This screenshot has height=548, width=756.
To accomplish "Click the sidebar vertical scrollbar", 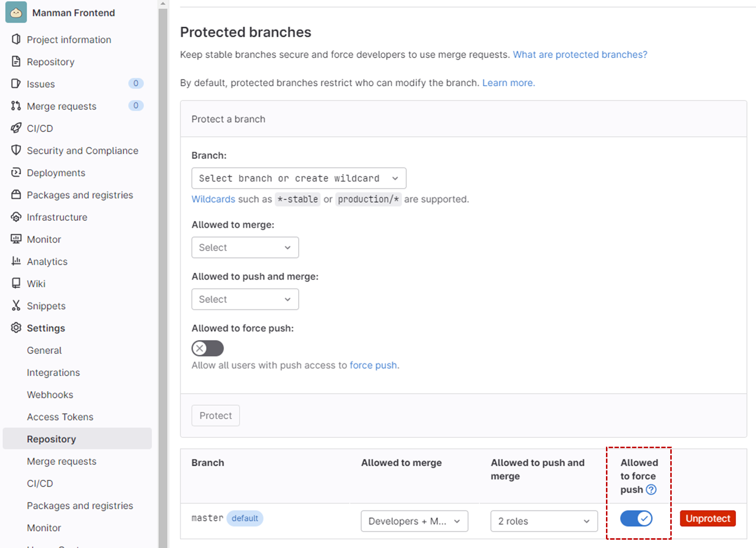I will click(163, 273).
